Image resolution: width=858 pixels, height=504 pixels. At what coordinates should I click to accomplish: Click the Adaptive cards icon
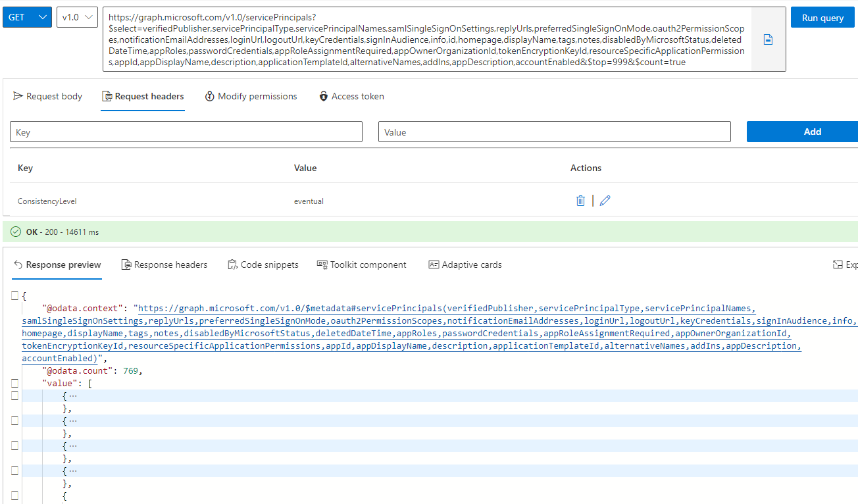click(x=434, y=265)
